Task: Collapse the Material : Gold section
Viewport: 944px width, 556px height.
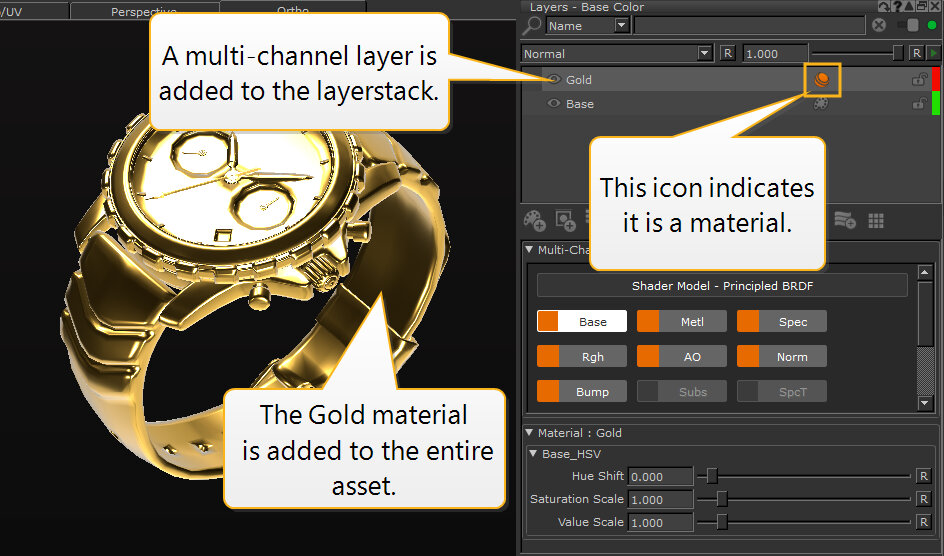Action: coord(529,433)
